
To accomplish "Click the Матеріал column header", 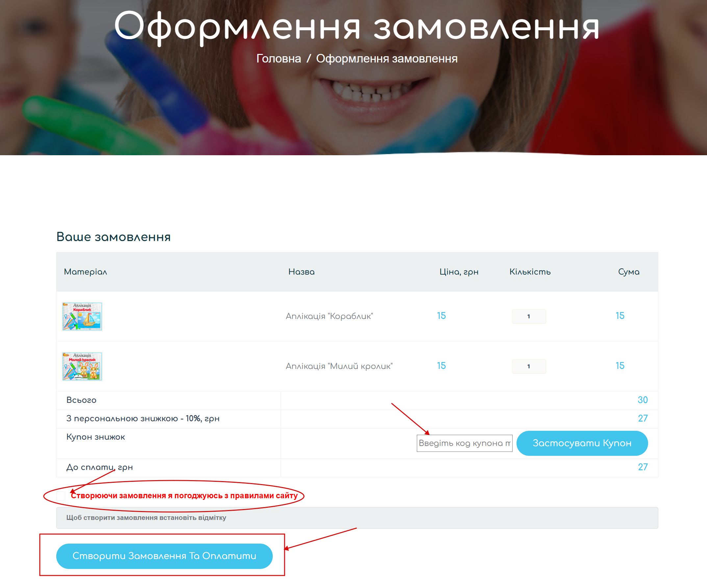I will (x=86, y=272).
